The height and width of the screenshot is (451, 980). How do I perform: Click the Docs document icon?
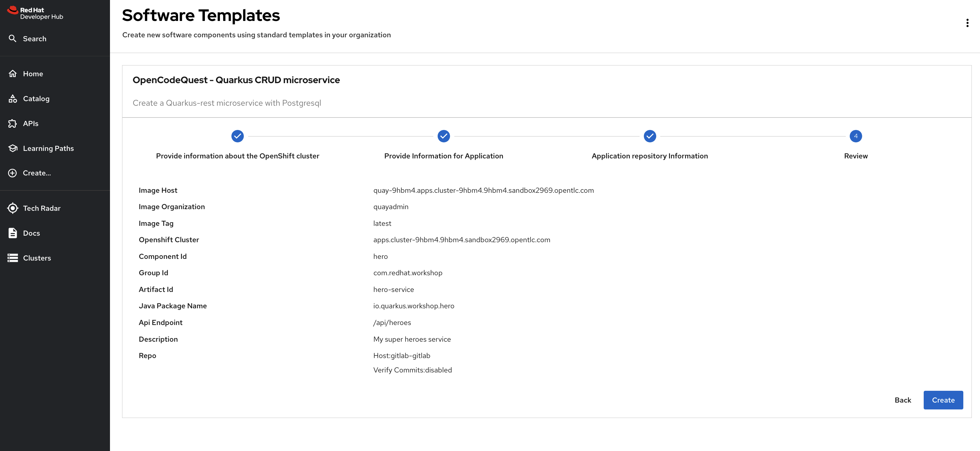pyautogui.click(x=12, y=233)
